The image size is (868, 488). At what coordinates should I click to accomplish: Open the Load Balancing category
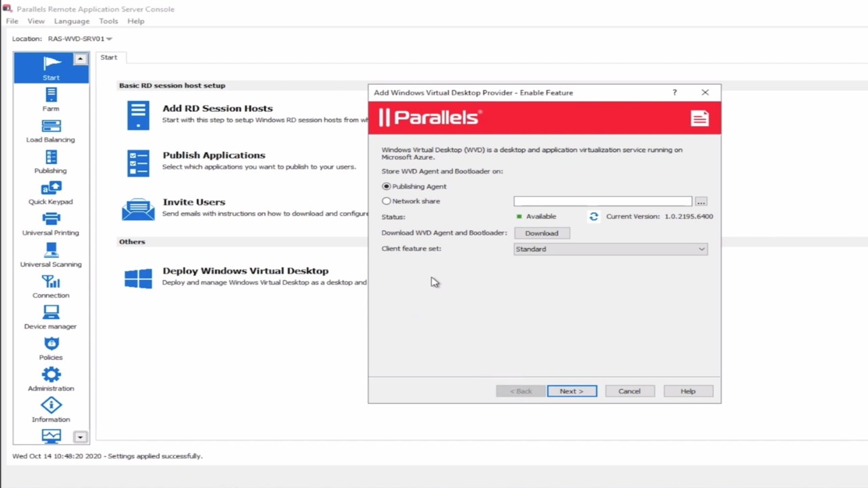point(51,131)
